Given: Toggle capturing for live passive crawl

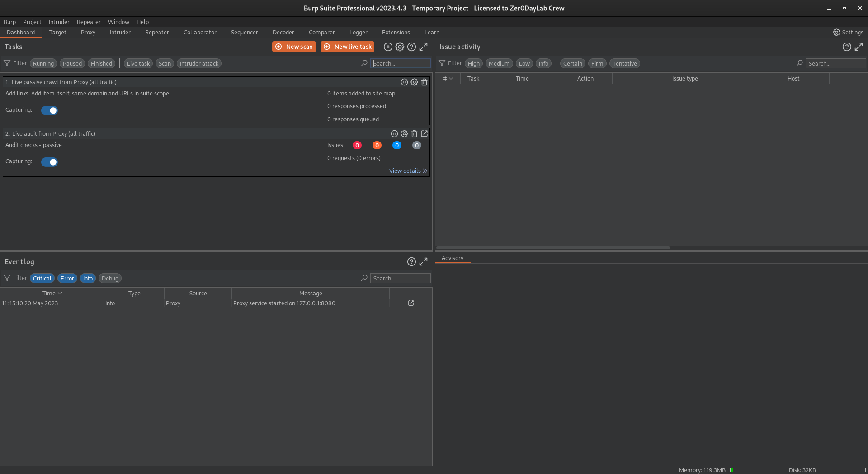Looking at the screenshot, I should [49, 110].
